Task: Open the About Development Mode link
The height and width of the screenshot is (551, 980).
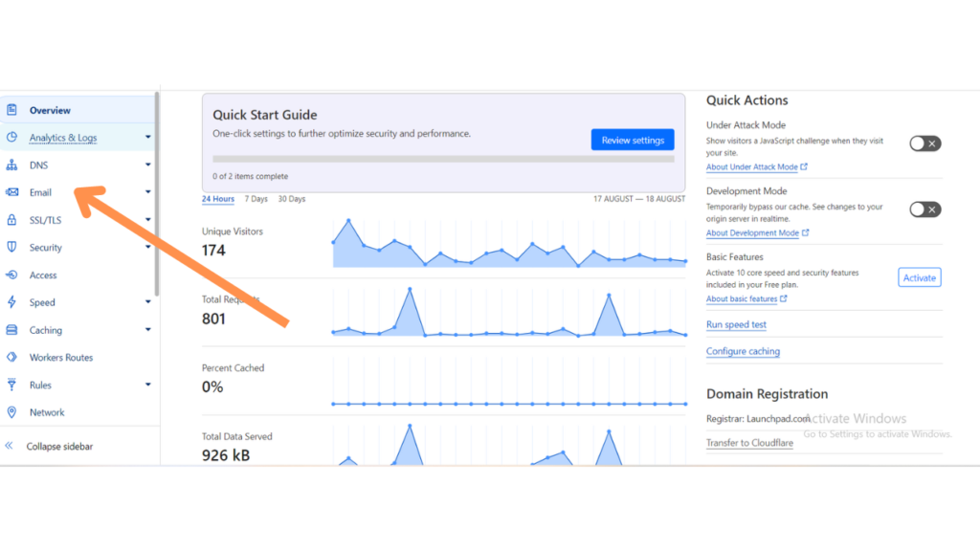Action: 752,233
